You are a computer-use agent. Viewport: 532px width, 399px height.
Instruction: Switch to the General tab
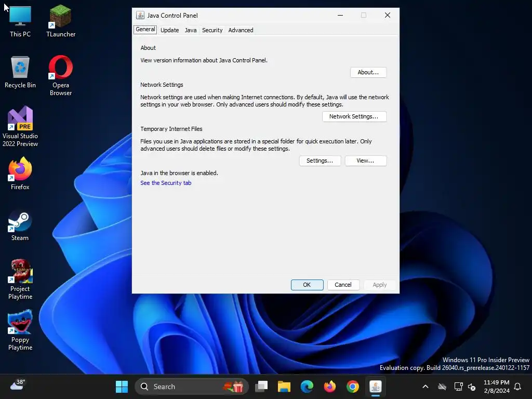[x=145, y=30]
